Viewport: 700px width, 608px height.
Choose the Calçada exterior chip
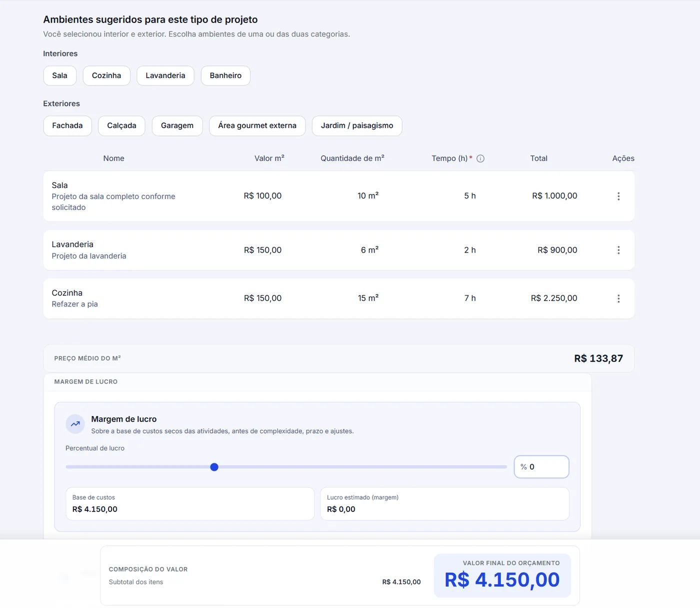pos(121,125)
